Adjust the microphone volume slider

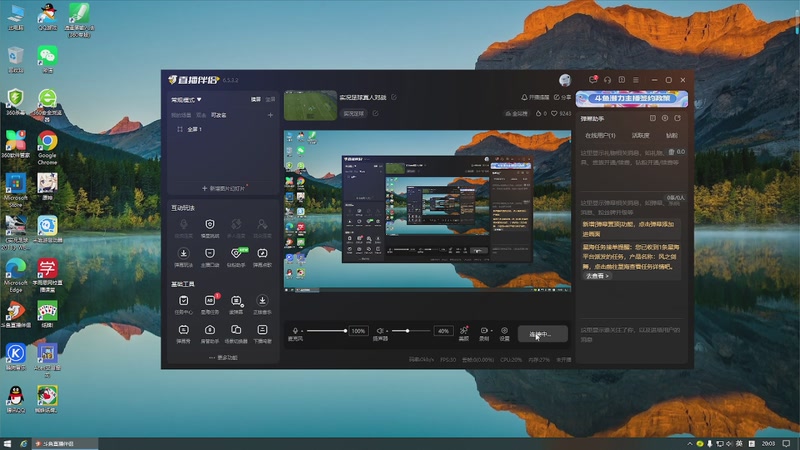327,331
